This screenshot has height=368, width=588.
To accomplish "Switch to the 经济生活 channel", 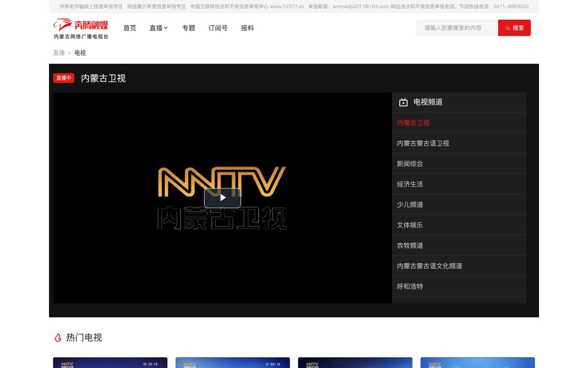I will tap(459, 184).
